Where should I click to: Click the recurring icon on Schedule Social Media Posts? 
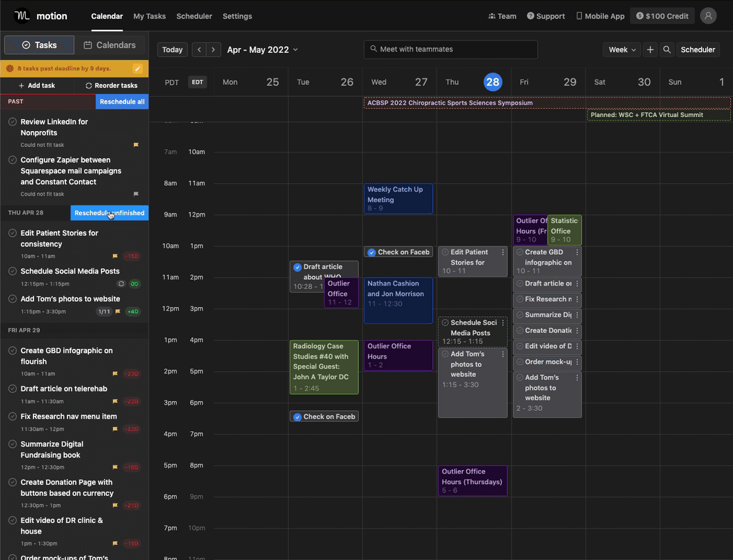[x=121, y=283]
